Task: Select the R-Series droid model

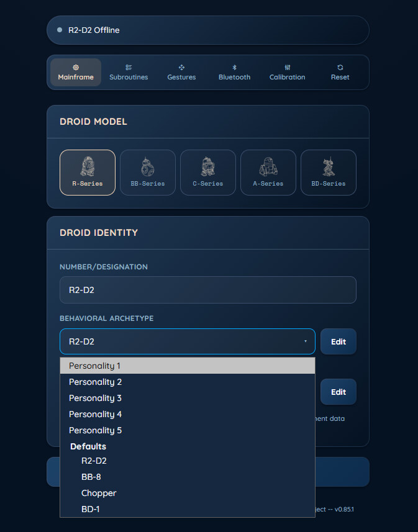Action: pos(88,173)
